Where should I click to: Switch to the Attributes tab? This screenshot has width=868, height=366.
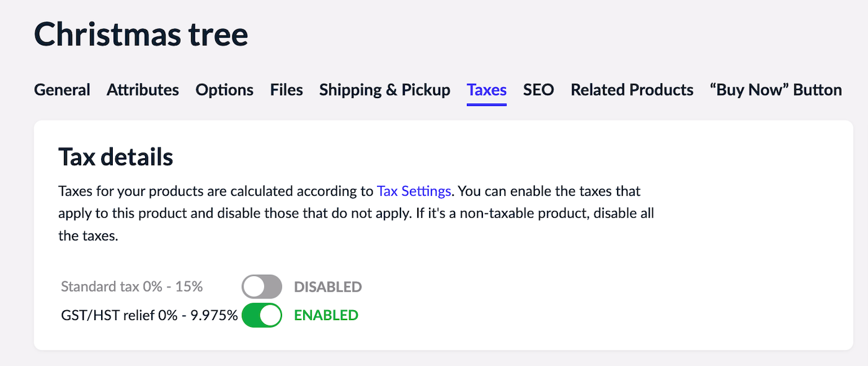[143, 90]
